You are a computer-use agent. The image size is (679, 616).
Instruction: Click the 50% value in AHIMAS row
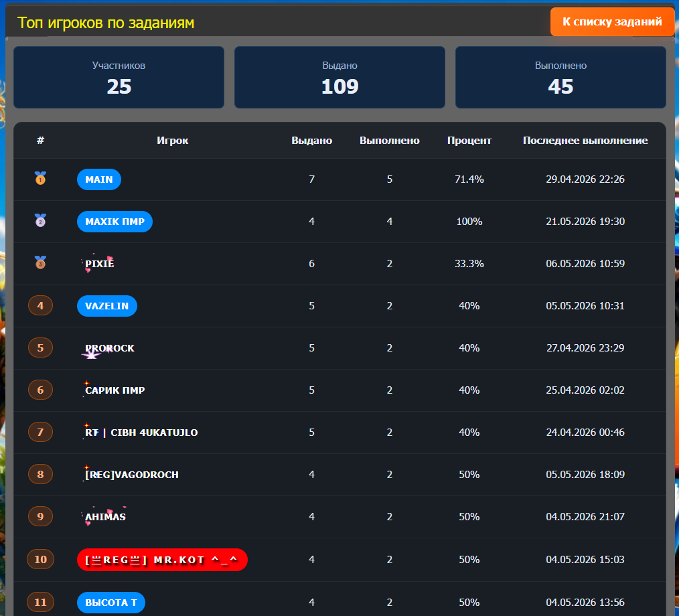pos(469,517)
